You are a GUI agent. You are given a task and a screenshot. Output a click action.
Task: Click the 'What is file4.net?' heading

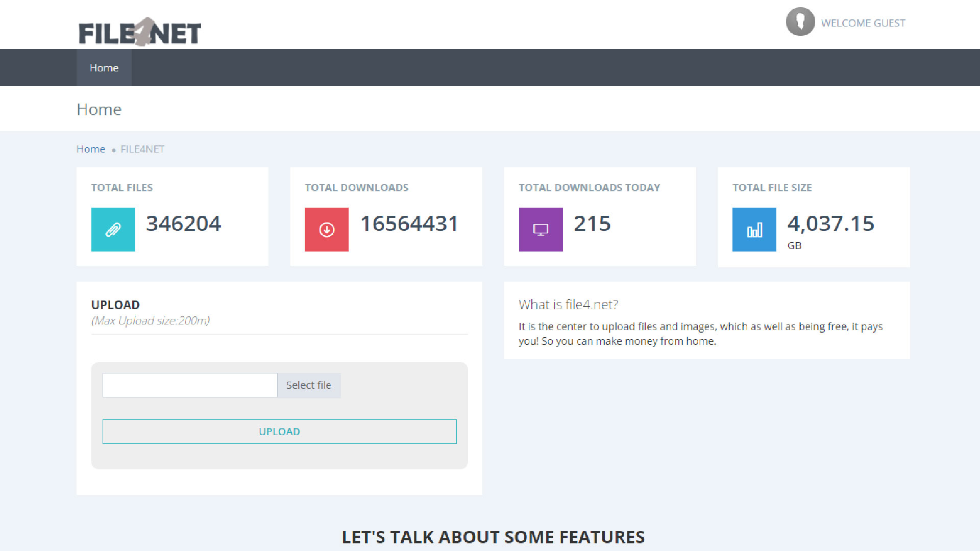[x=568, y=305]
